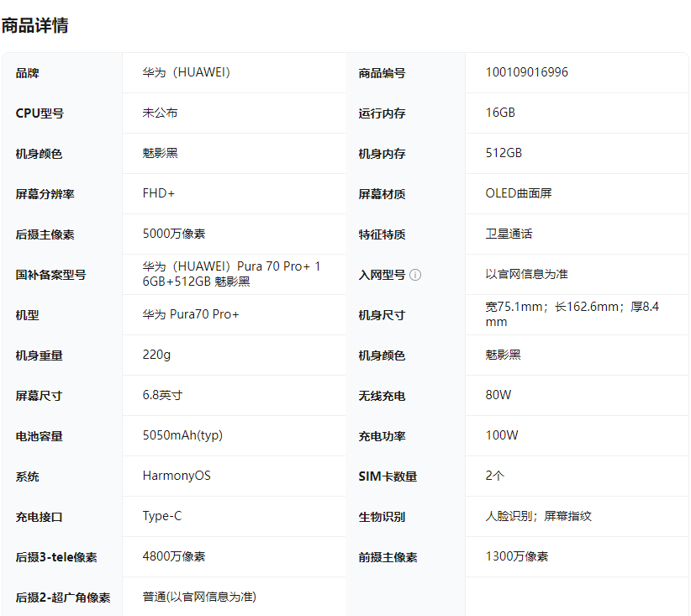Click the 16GB running memory value
The image size is (691, 616).
(500, 113)
